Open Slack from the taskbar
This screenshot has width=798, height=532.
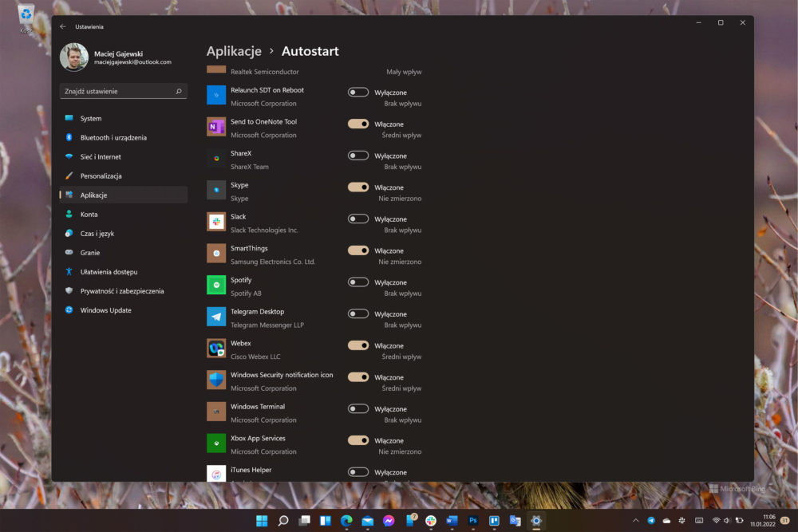pyautogui.click(x=431, y=520)
